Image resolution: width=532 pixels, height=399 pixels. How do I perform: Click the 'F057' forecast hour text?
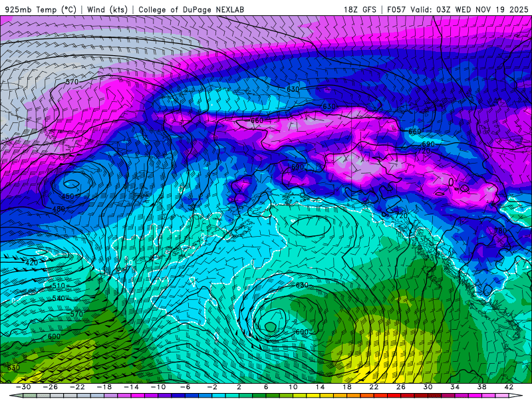[396, 9]
